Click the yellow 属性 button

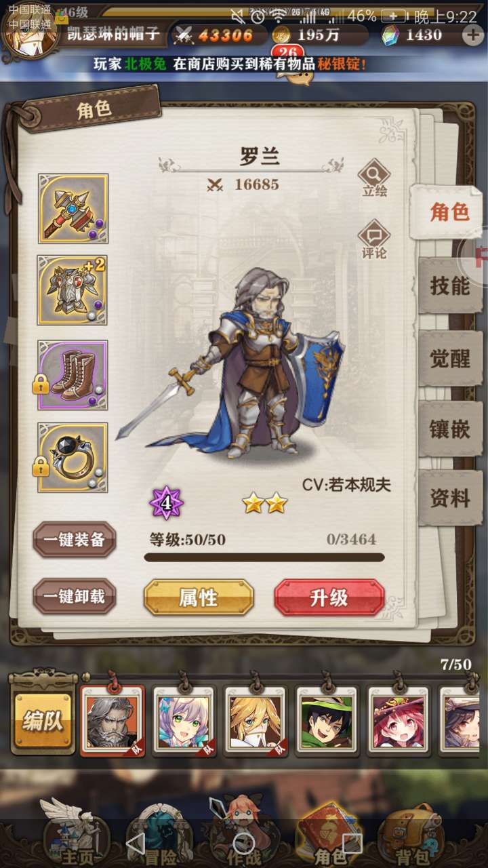pos(199,597)
